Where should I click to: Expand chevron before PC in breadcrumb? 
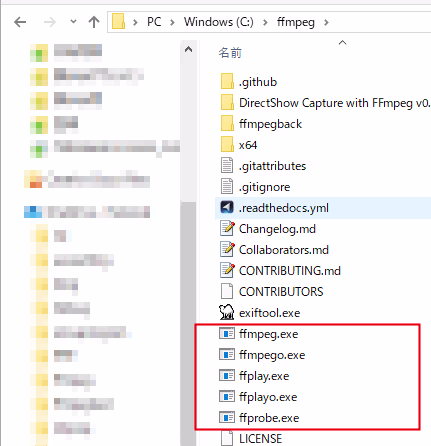click(135, 22)
